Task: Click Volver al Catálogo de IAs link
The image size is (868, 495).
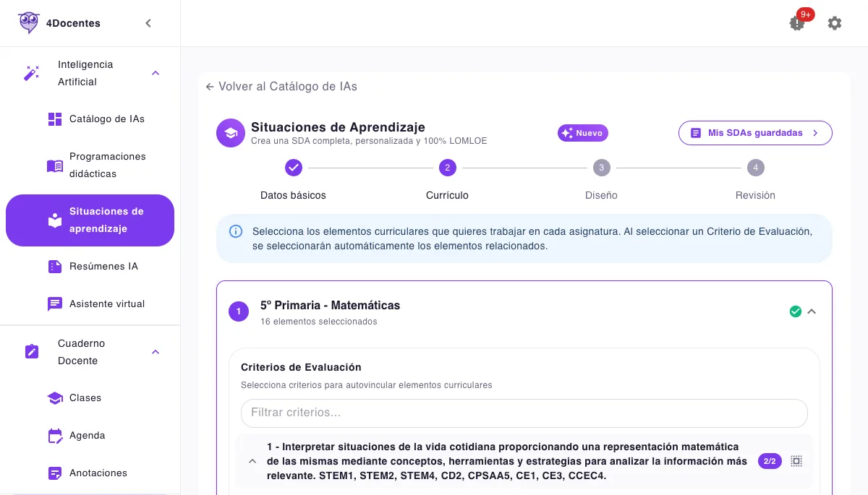Action: click(x=281, y=87)
